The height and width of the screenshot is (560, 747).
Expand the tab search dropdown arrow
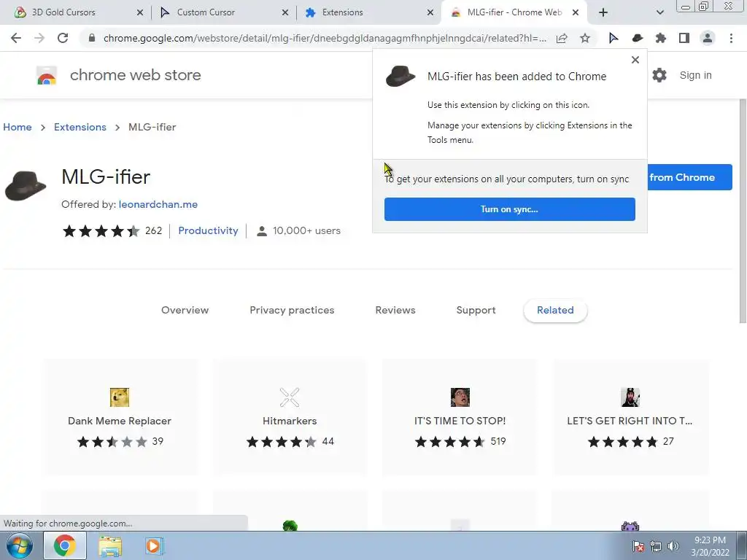click(659, 12)
